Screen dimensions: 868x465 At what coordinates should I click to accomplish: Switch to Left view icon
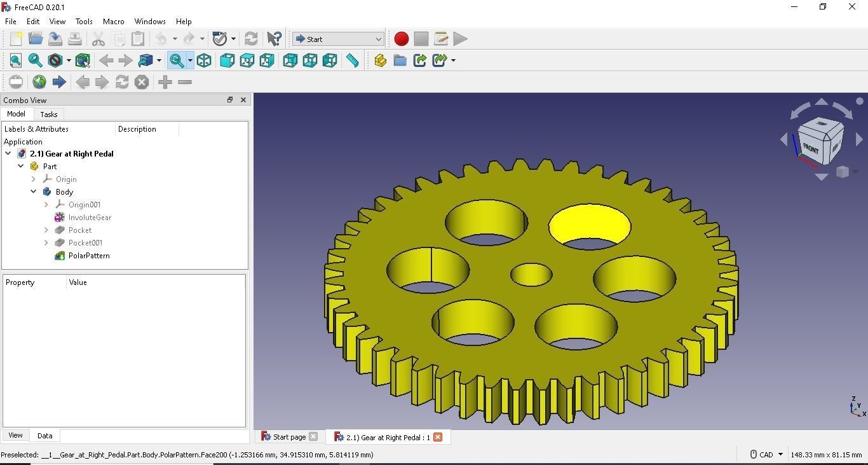tap(330, 60)
